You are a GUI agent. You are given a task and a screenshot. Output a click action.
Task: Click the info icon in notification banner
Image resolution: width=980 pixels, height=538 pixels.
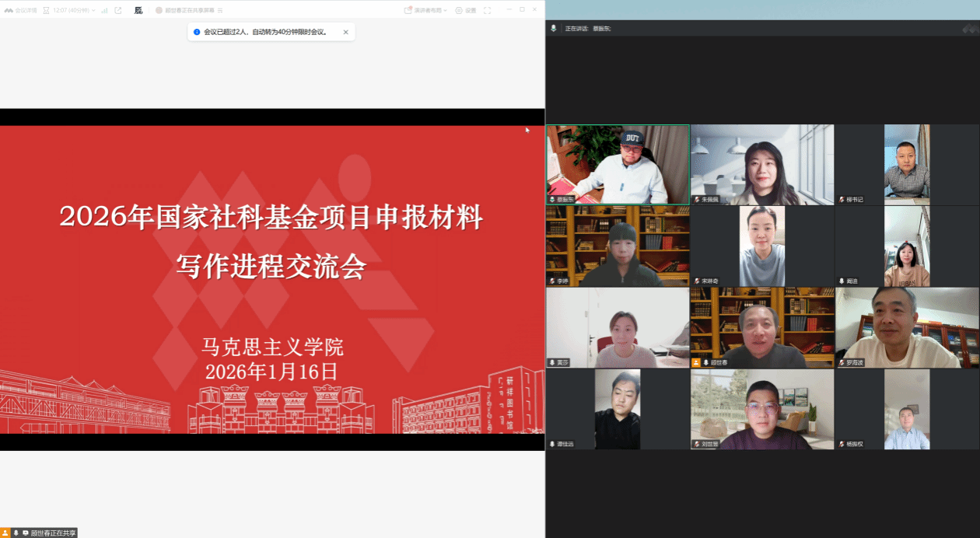(x=197, y=32)
